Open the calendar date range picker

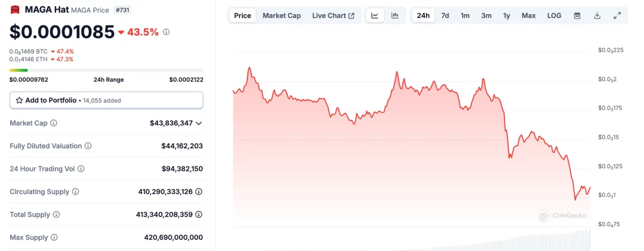tap(577, 16)
